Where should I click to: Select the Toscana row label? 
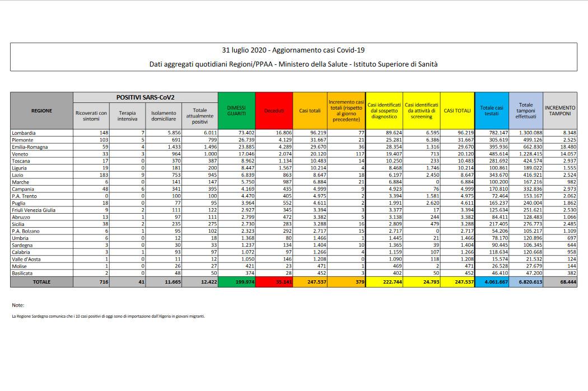coord(21,161)
